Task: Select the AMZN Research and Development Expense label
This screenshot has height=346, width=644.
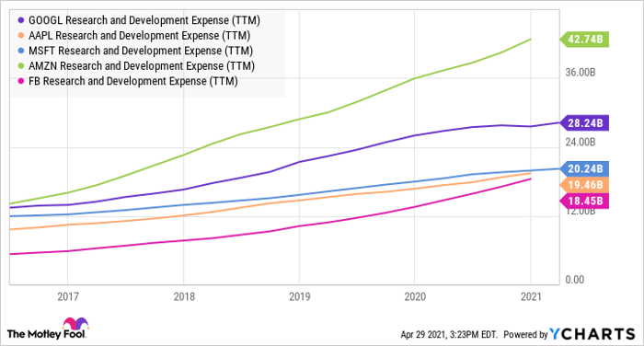Action: coord(142,65)
